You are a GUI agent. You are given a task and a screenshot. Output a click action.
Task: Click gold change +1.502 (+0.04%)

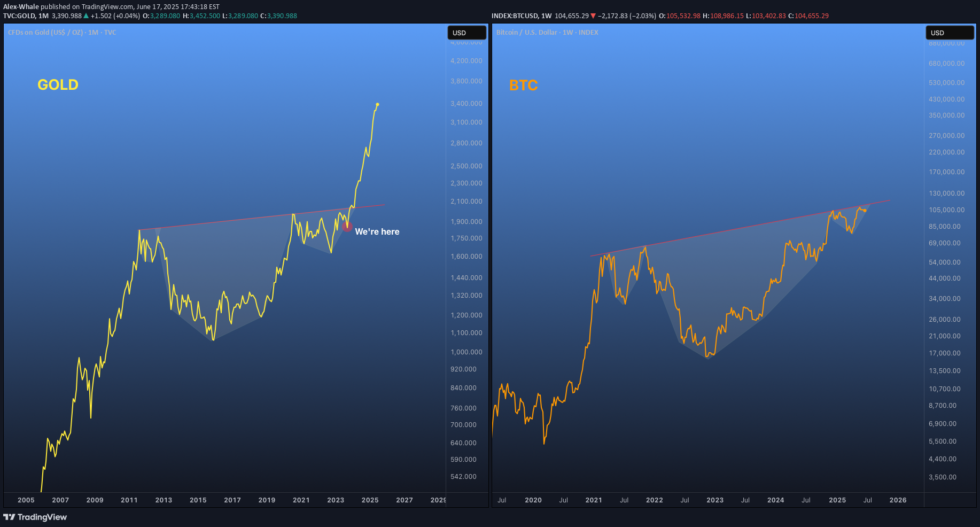[x=115, y=16]
